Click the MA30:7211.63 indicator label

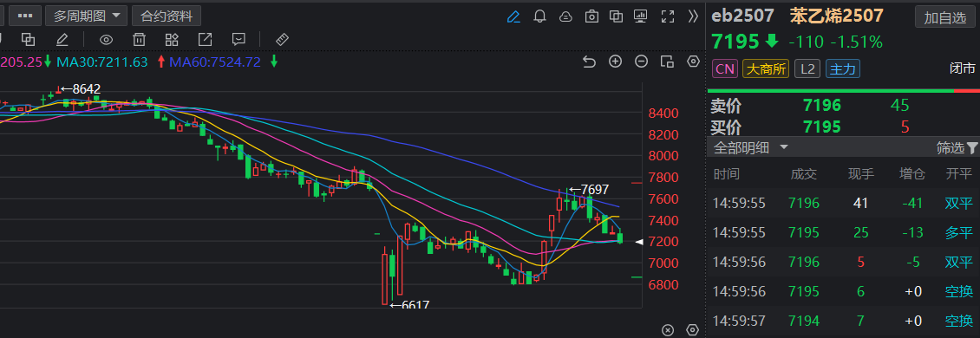point(101,62)
